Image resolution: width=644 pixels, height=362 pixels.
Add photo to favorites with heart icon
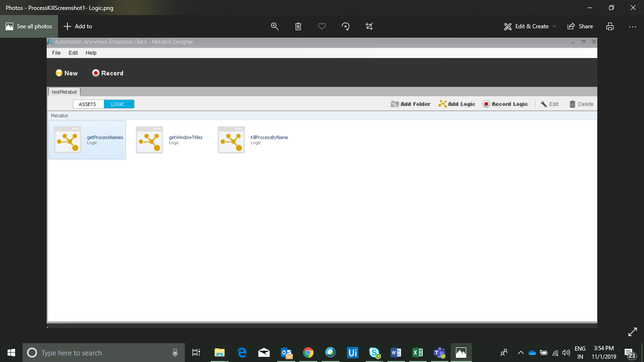322,26
